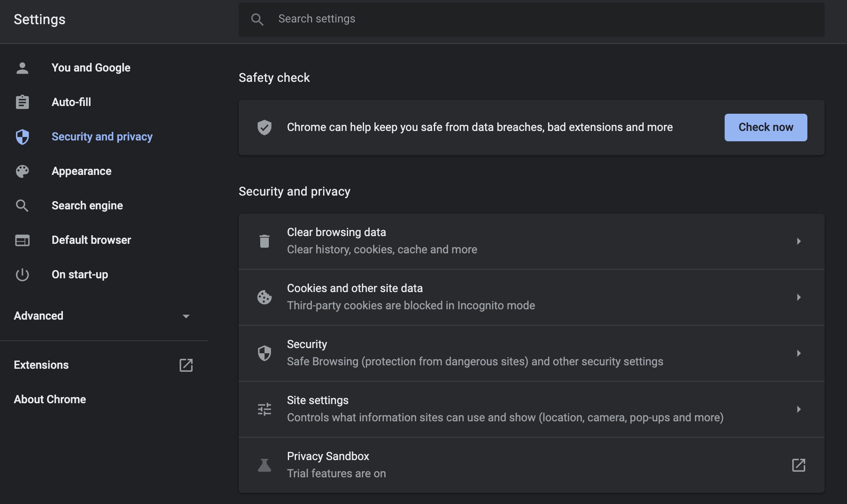
Task: Click the Safety check heading
Action: [274, 78]
